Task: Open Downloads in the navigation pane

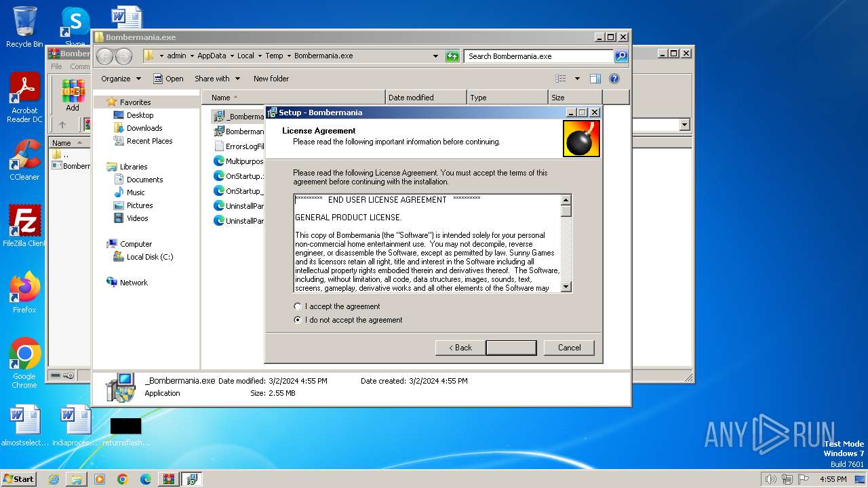Action: tap(144, 128)
